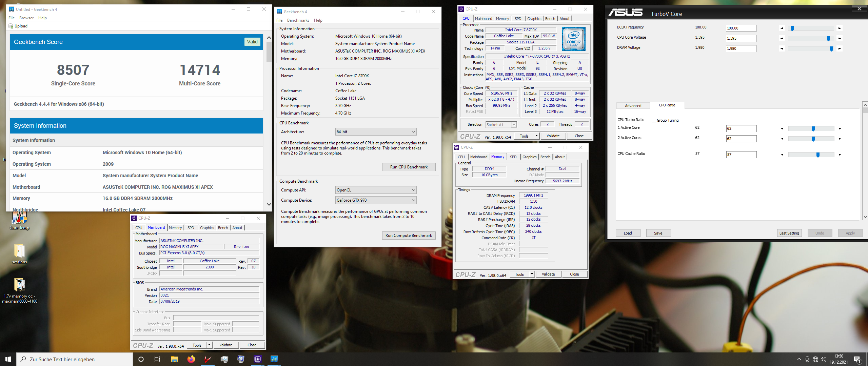The width and height of the screenshot is (868, 366).
Task: Open the Benchmarks menu in Geekbench 4
Action: [298, 20]
